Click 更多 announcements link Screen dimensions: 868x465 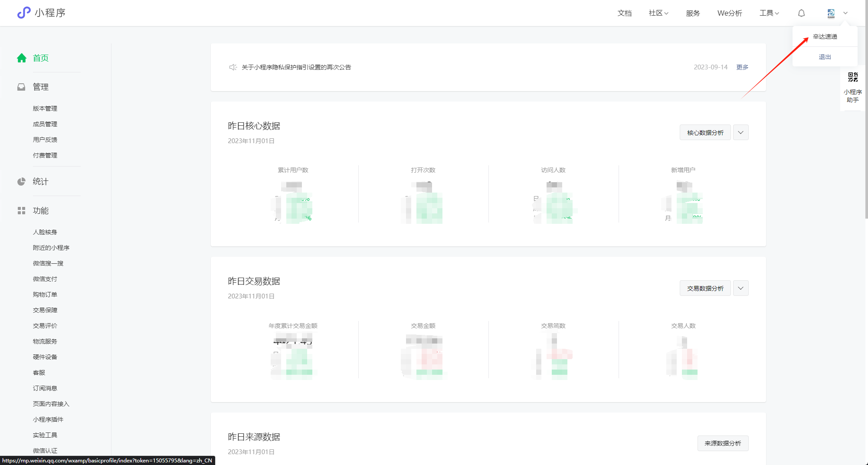click(x=742, y=67)
